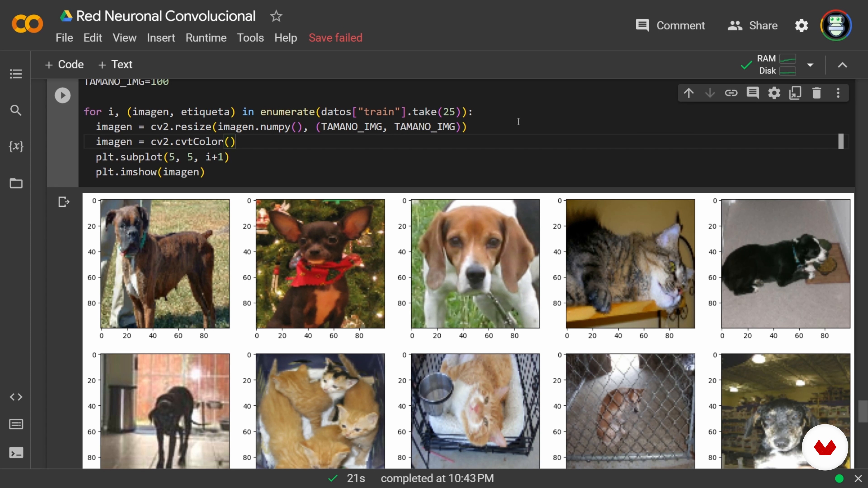Open the Runtime menu
The height and width of the screenshot is (488, 868).
[206, 38]
